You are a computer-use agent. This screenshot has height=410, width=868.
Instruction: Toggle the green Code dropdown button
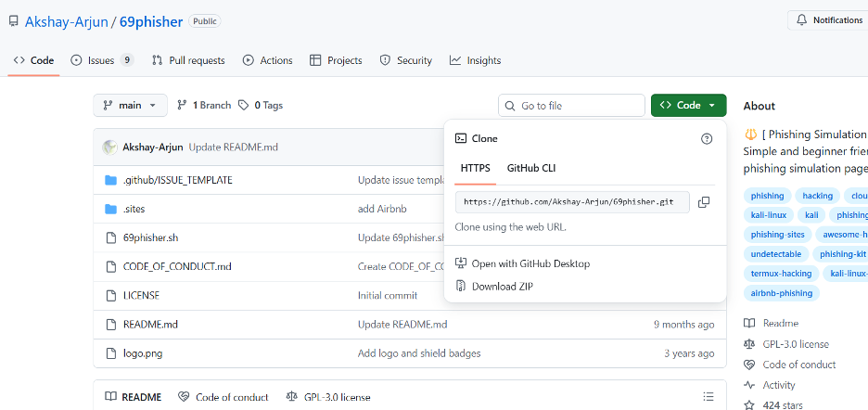[x=688, y=106]
